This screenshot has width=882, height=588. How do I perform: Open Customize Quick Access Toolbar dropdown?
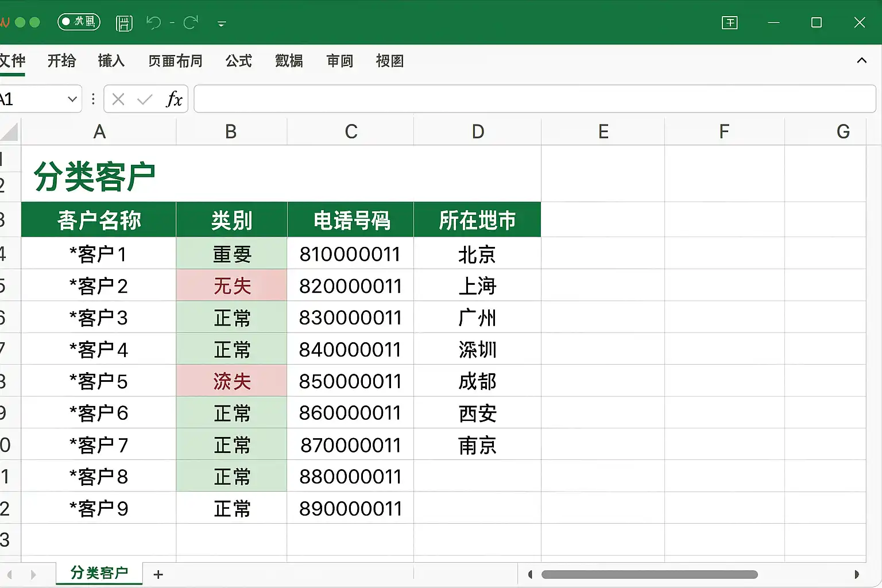[x=222, y=24]
